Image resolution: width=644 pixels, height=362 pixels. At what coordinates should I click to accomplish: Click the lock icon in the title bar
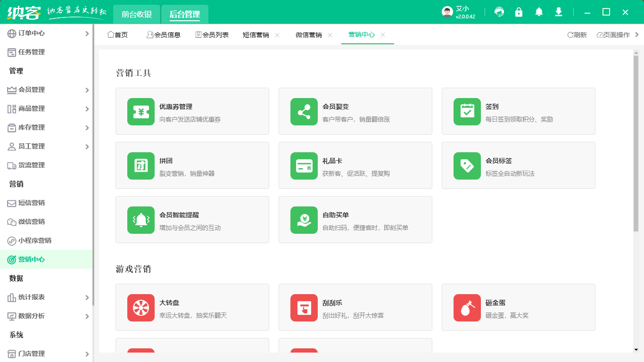tap(519, 12)
